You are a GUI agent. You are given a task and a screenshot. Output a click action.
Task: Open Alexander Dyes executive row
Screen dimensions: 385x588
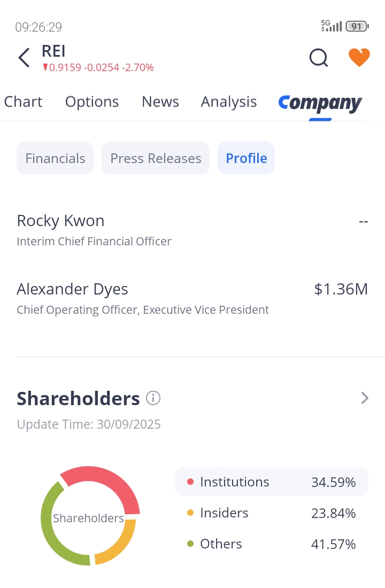[x=192, y=298]
